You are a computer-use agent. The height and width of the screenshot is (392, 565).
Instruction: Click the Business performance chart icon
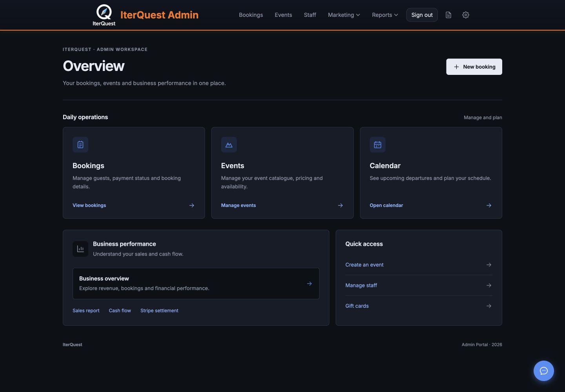click(80, 249)
